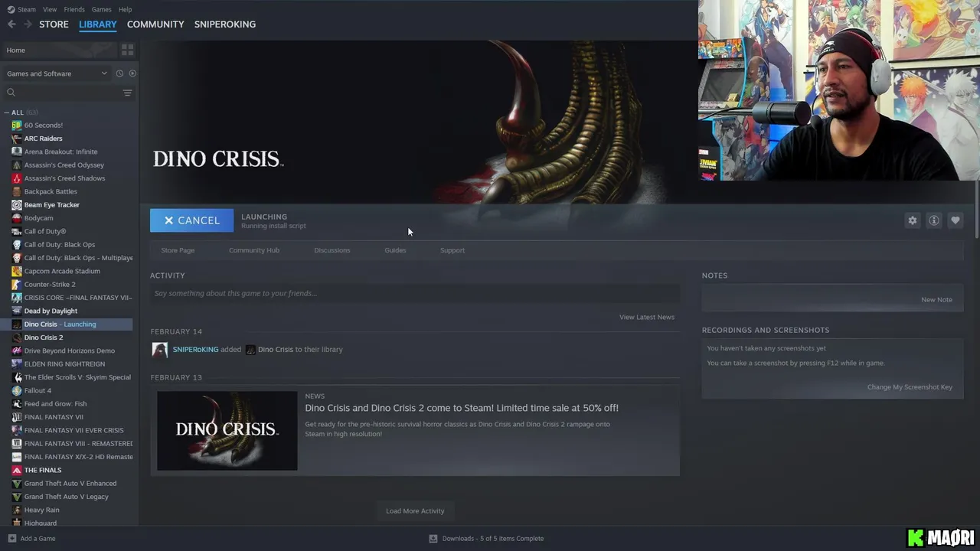Open the Games and Software dropdown

coord(57,73)
